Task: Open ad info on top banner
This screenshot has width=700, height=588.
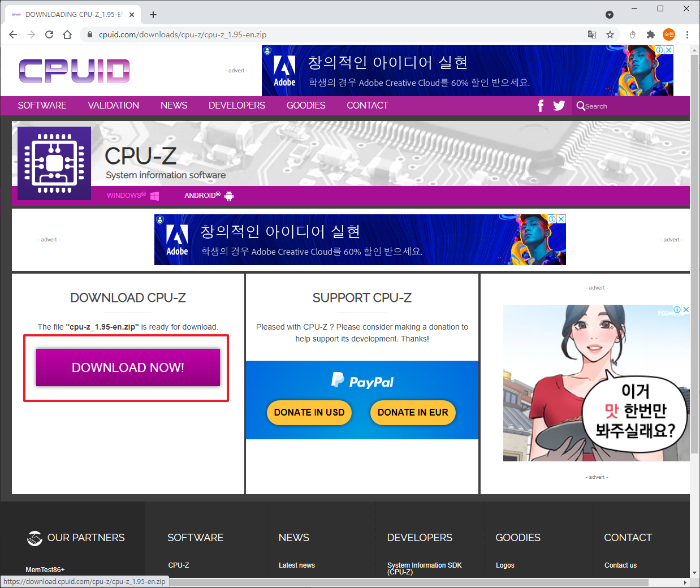Action: click(660, 50)
